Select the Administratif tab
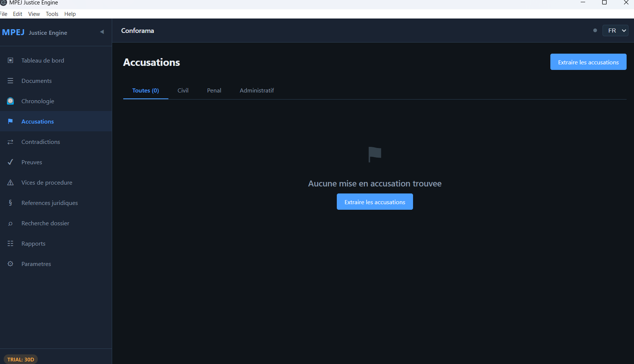This screenshot has width=634, height=364. pyautogui.click(x=256, y=91)
